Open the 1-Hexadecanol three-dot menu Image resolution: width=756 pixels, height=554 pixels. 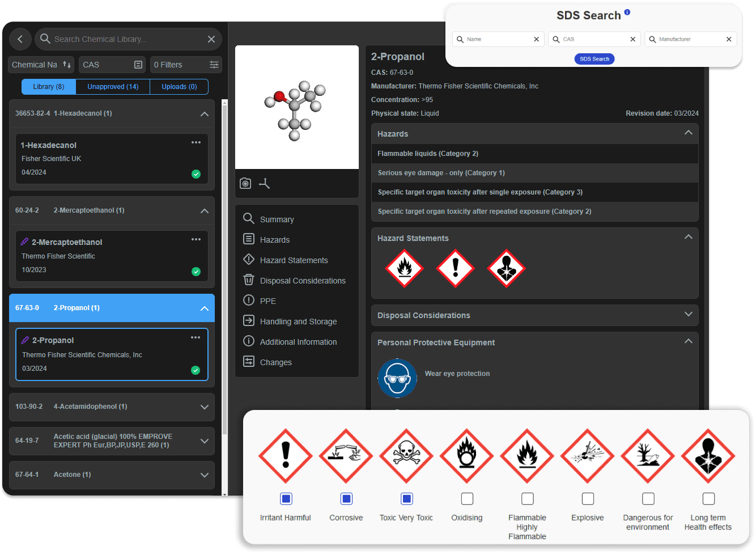click(x=196, y=142)
